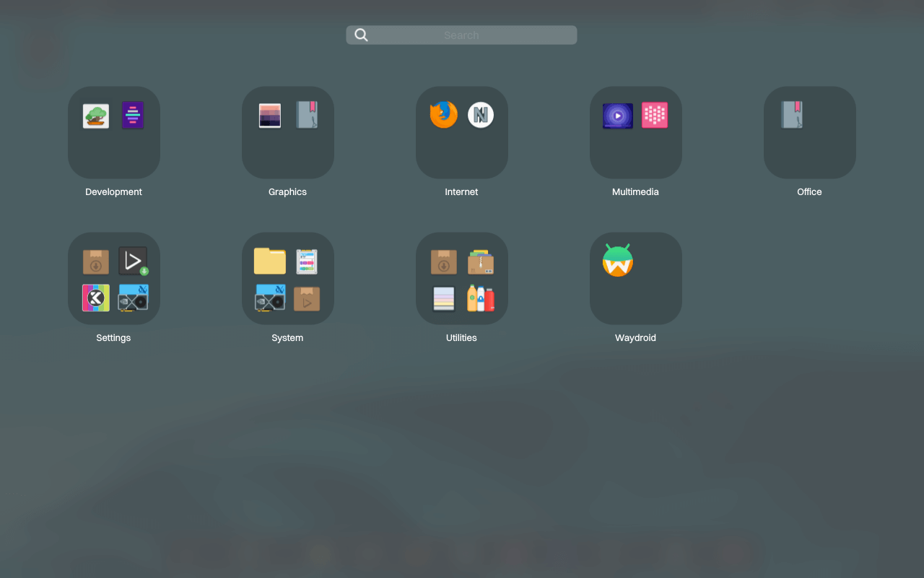Launch the Waydroid app
The image size is (924, 578).
coord(635,278)
